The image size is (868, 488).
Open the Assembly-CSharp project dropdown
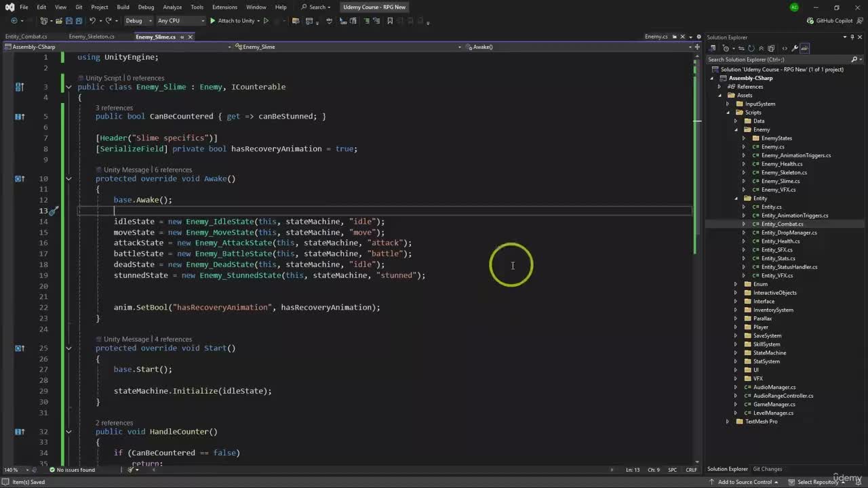click(x=117, y=47)
